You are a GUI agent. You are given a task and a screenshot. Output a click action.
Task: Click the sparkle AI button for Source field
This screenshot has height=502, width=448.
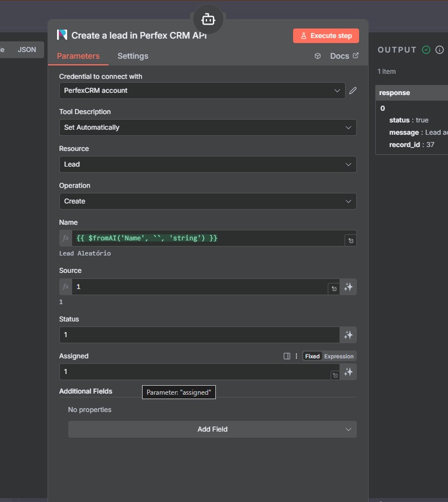(x=348, y=287)
